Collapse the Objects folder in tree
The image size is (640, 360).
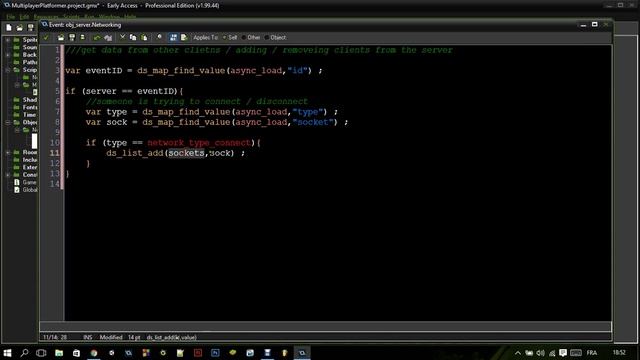pos(8,122)
